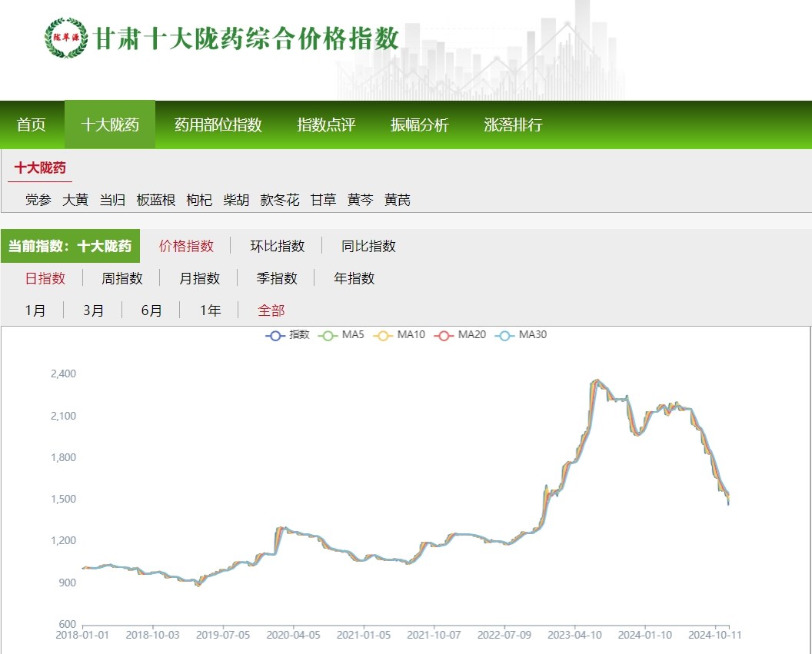Select the herb 黄芩

(360, 200)
